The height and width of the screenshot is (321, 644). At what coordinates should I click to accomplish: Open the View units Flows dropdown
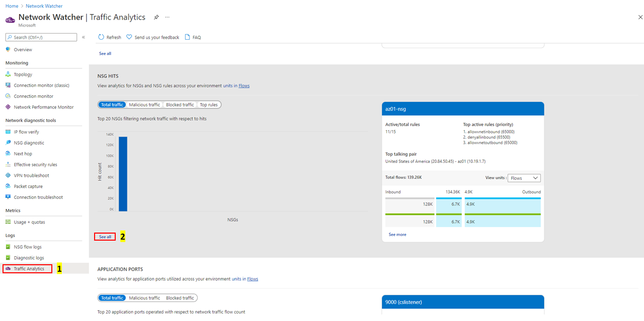(x=524, y=178)
